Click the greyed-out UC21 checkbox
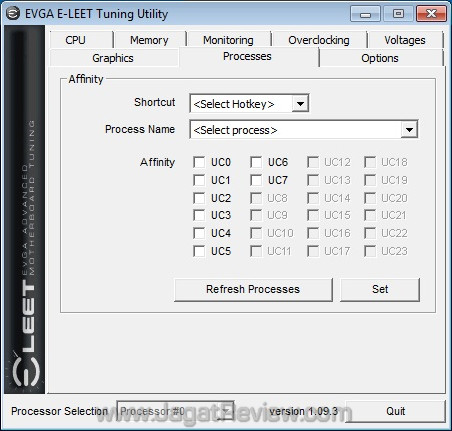 [x=370, y=215]
